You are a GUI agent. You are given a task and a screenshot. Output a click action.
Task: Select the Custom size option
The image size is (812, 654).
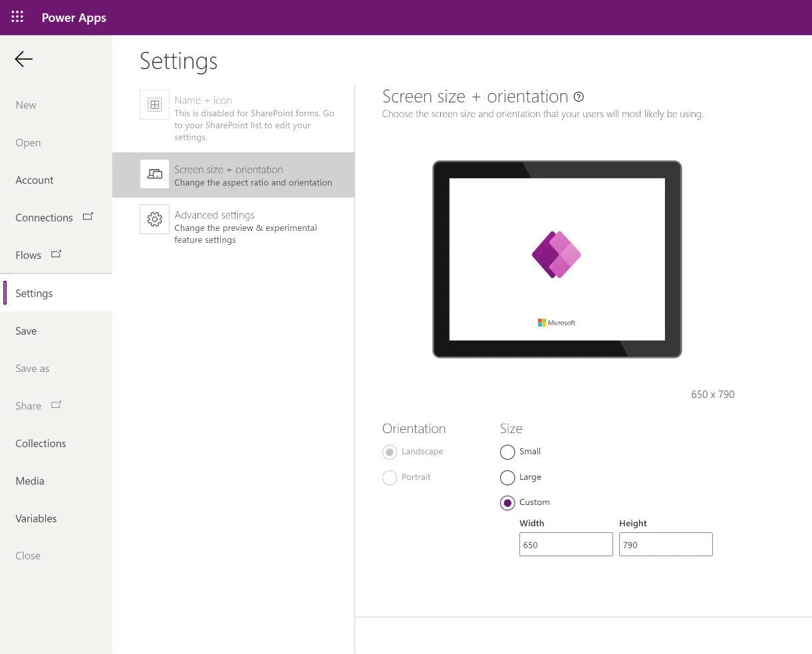pos(507,502)
